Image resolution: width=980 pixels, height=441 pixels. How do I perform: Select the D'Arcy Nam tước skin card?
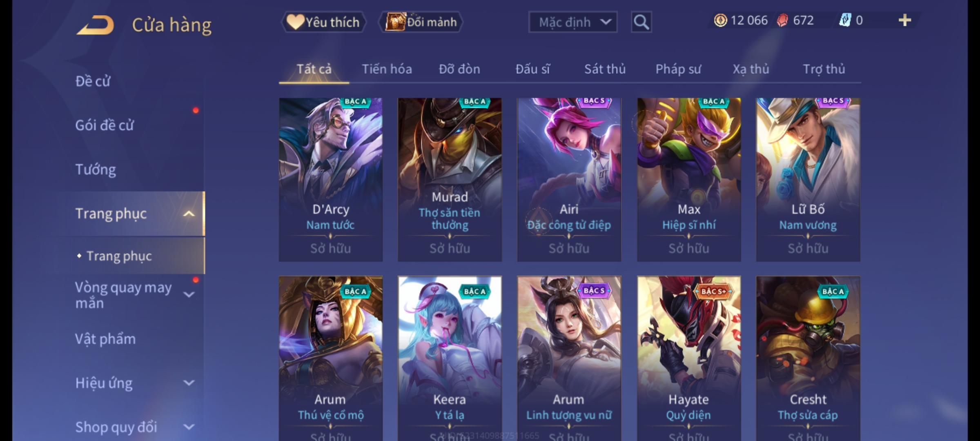tap(331, 180)
